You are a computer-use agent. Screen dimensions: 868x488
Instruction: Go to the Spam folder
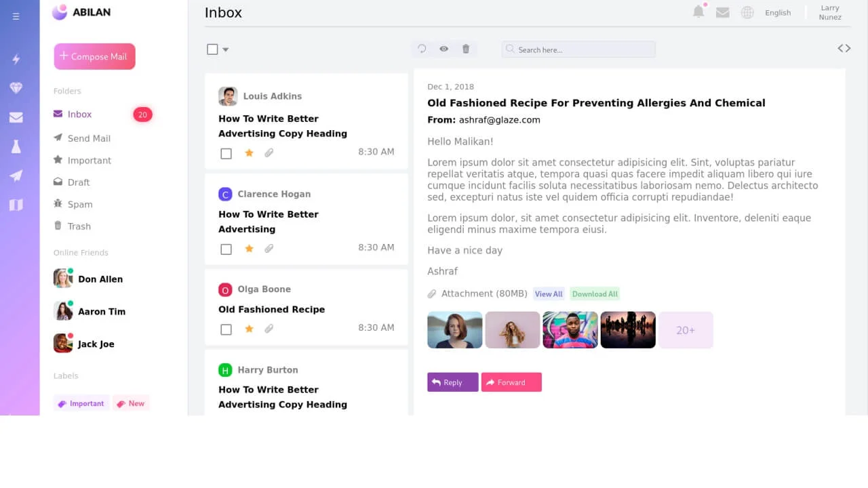point(79,204)
